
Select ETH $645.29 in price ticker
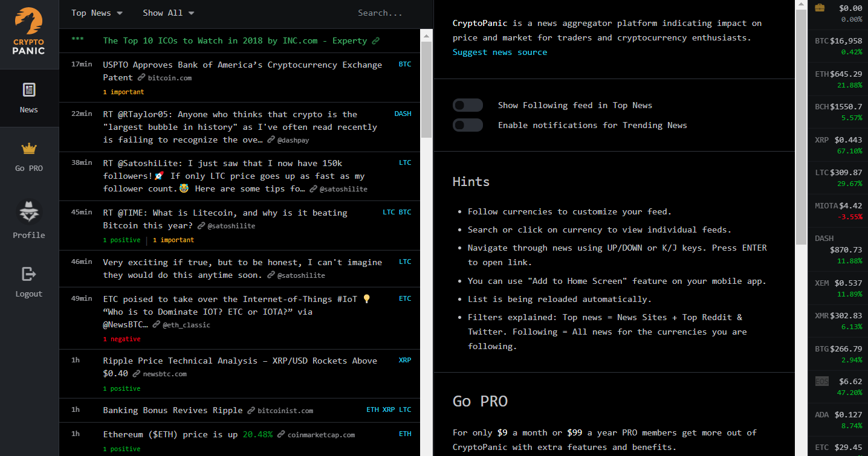[838, 79]
